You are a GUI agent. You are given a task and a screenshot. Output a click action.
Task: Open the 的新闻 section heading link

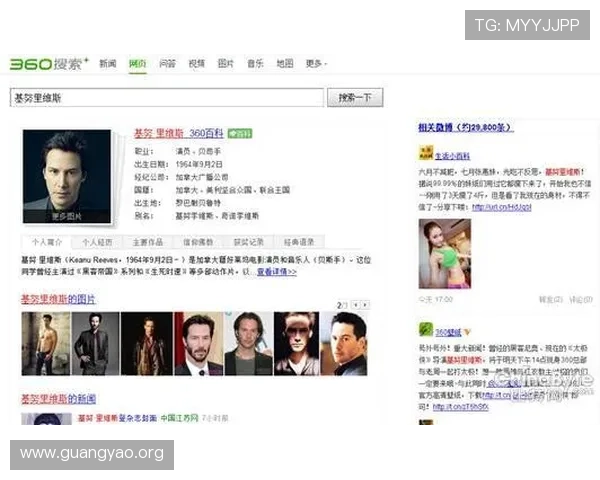pyautogui.click(x=58, y=399)
